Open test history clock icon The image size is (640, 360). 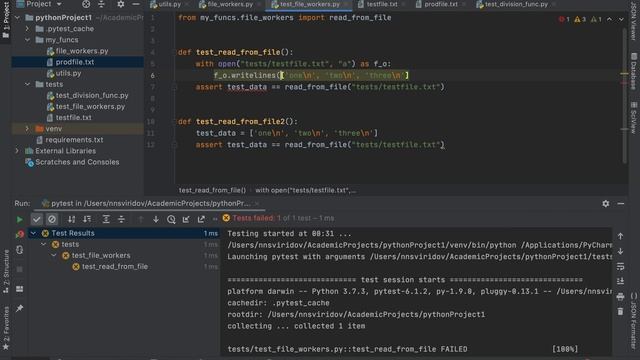coord(171,219)
